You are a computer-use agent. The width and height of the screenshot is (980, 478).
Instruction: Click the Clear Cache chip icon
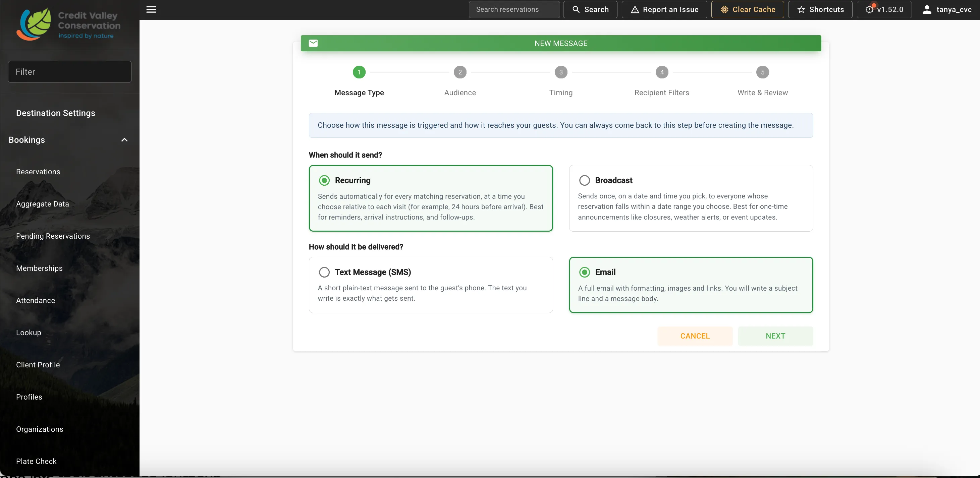click(724, 9)
